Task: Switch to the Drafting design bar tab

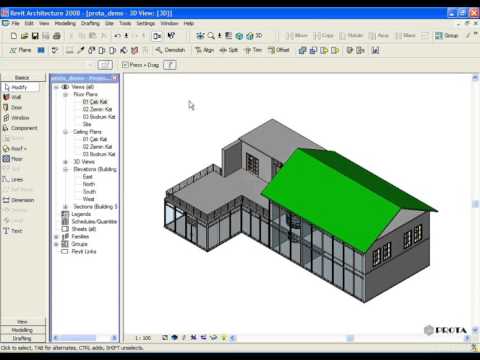Action: pyautogui.click(x=23, y=338)
